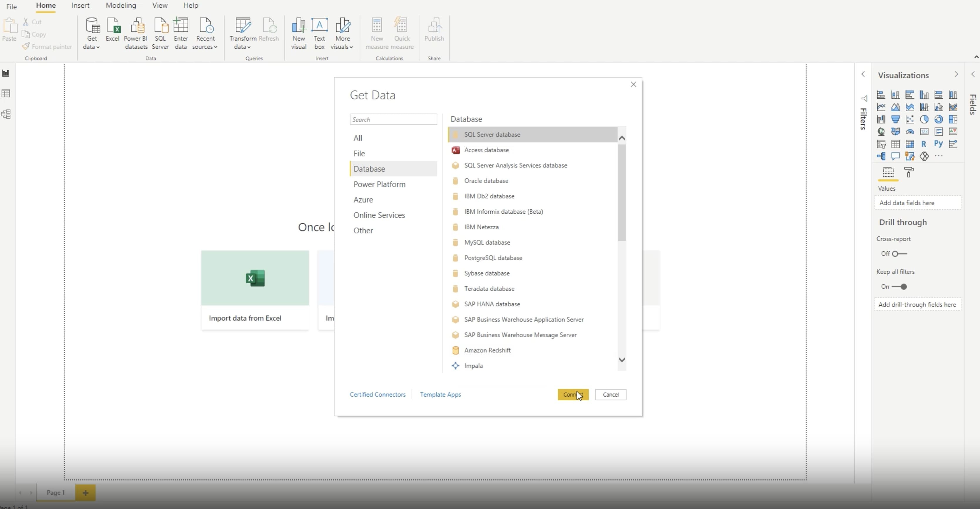
Task: Select the Azure category
Action: point(393,200)
